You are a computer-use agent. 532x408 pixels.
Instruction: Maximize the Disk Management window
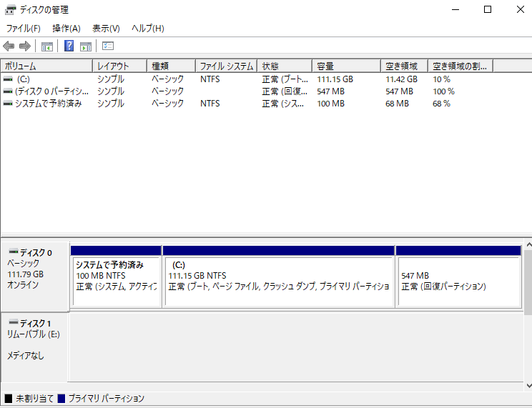point(488,9)
